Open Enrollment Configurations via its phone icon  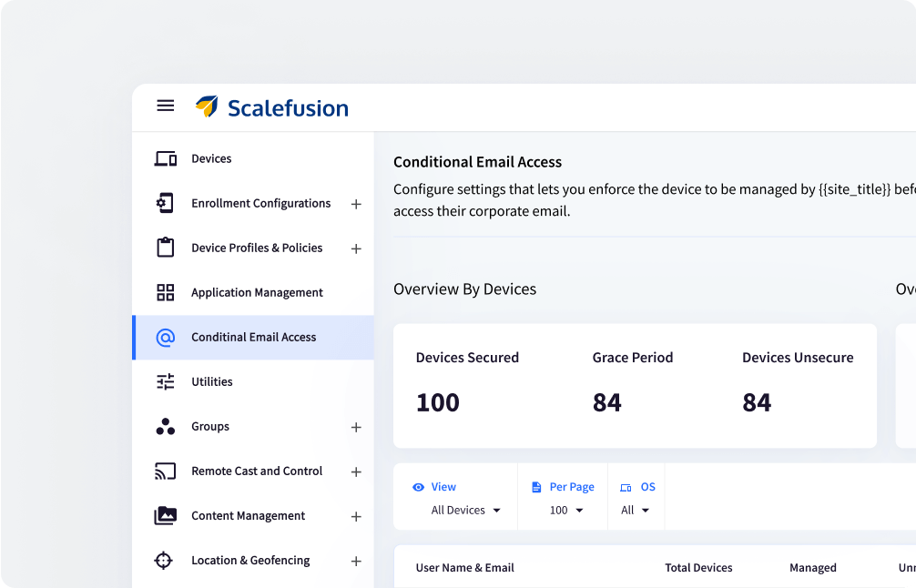(x=166, y=202)
